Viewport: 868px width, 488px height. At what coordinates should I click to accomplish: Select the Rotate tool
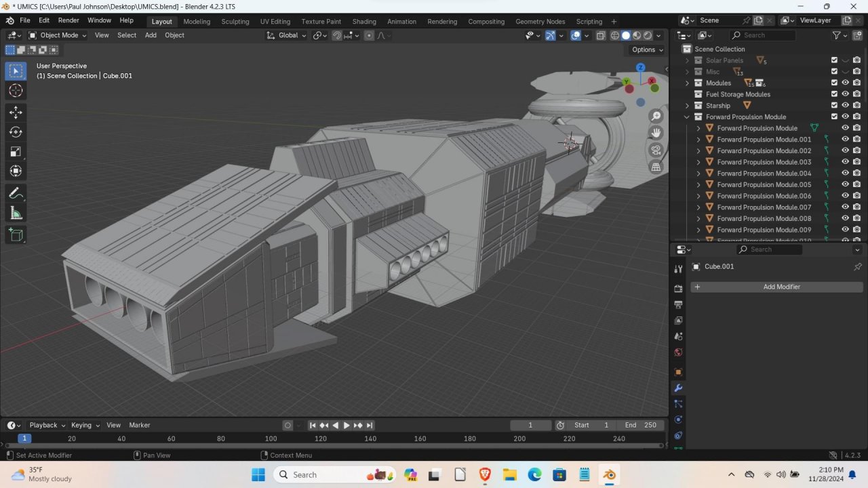point(16,132)
